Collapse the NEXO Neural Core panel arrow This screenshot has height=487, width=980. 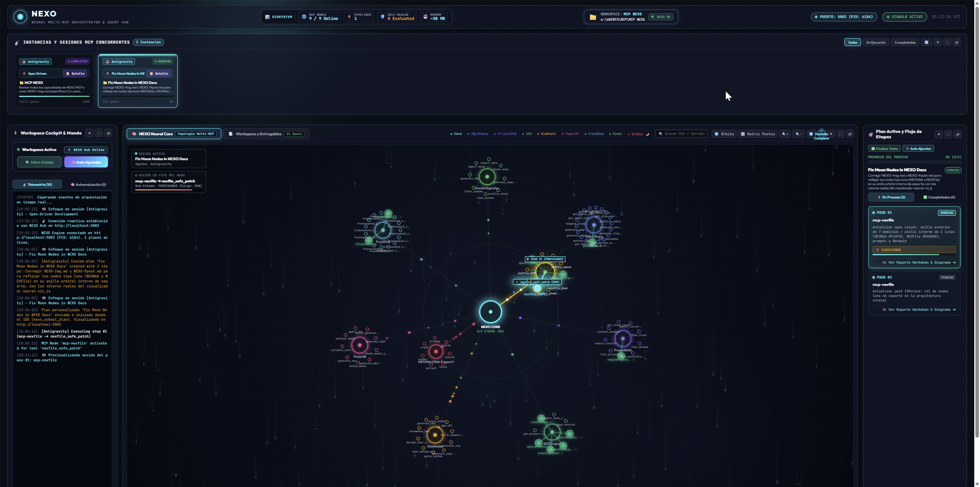(x=831, y=134)
